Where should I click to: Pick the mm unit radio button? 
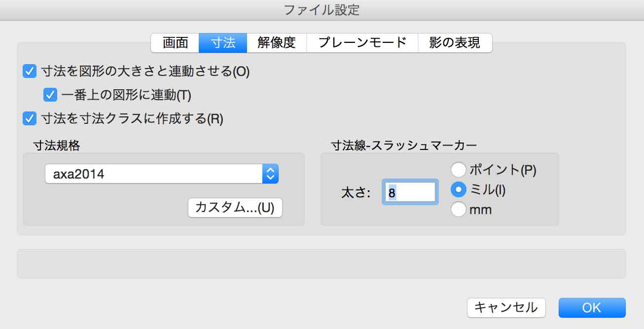tap(459, 210)
